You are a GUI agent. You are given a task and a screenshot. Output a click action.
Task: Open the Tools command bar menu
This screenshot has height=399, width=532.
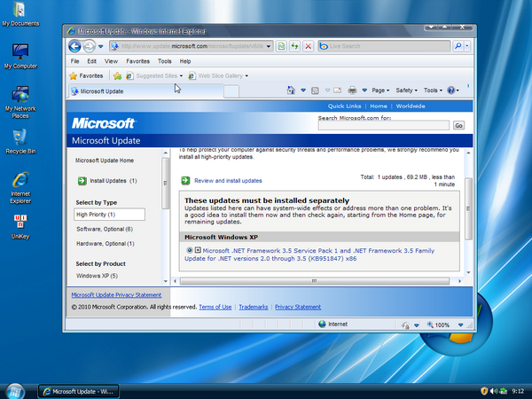pos(433,90)
